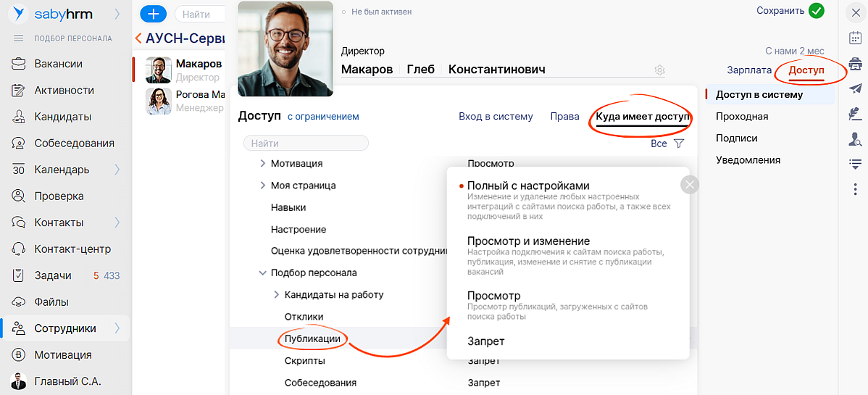Image resolution: width=868 pixels, height=395 pixels.
Task: Expand the Мотивация tree node
Action: 262,164
